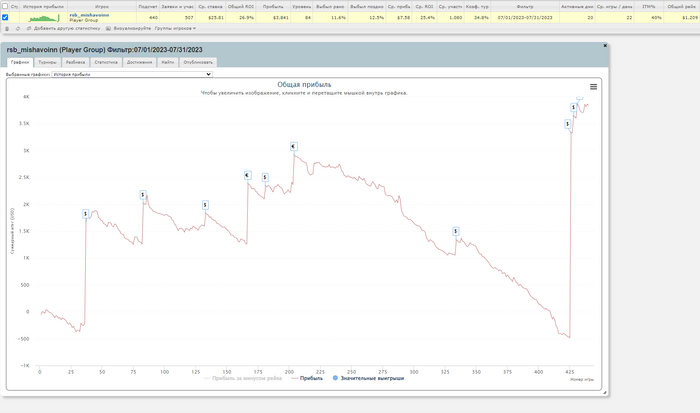
Task: Click the 'История прибыли' column header
Action: 43,7
